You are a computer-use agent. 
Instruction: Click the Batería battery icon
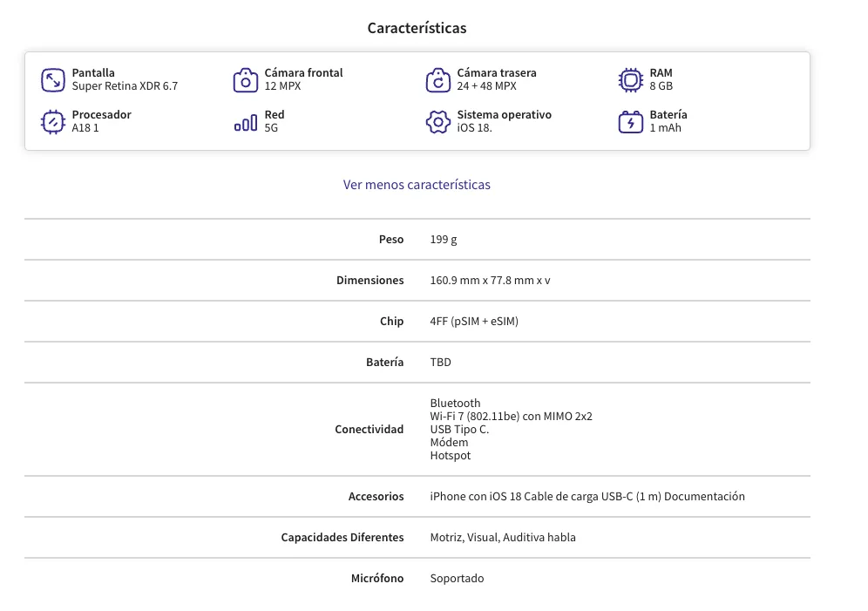pyautogui.click(x=630, y=122)
